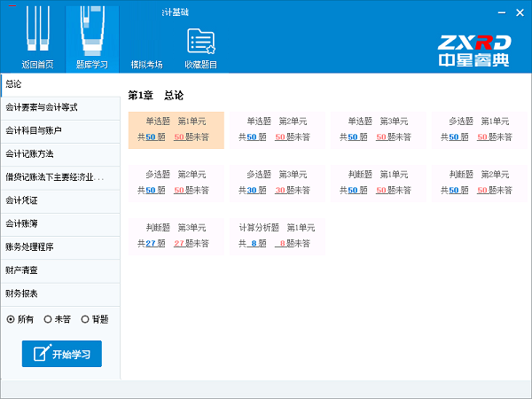Minimize the application window
The height and width of the screenshot is (399, 532).
click(x=502, y=15)
